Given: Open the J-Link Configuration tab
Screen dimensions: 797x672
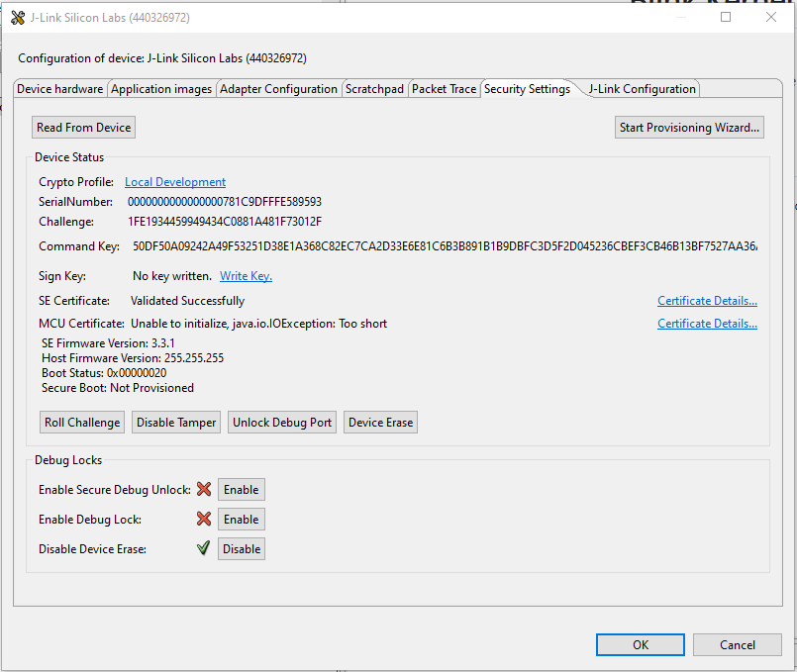Looking at the screenshot, I should tap(641, 88).
